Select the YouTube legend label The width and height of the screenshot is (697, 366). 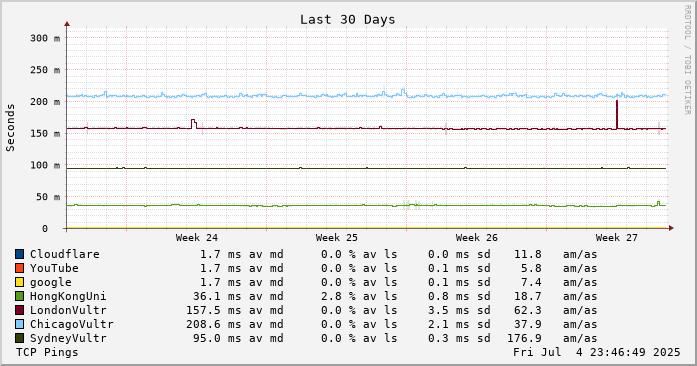(x=54, y=268)
